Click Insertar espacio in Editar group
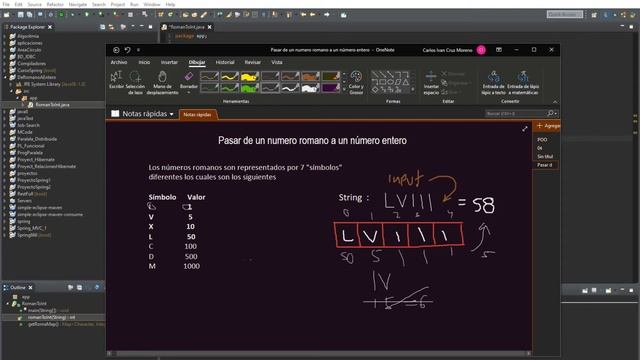 [x=431, y=83]
